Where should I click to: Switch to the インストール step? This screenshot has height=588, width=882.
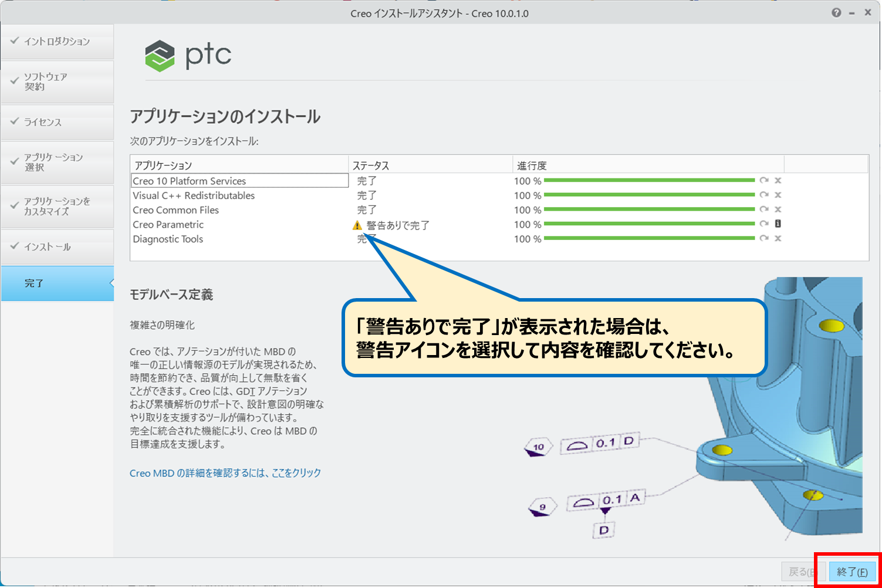tap(57, 247)
